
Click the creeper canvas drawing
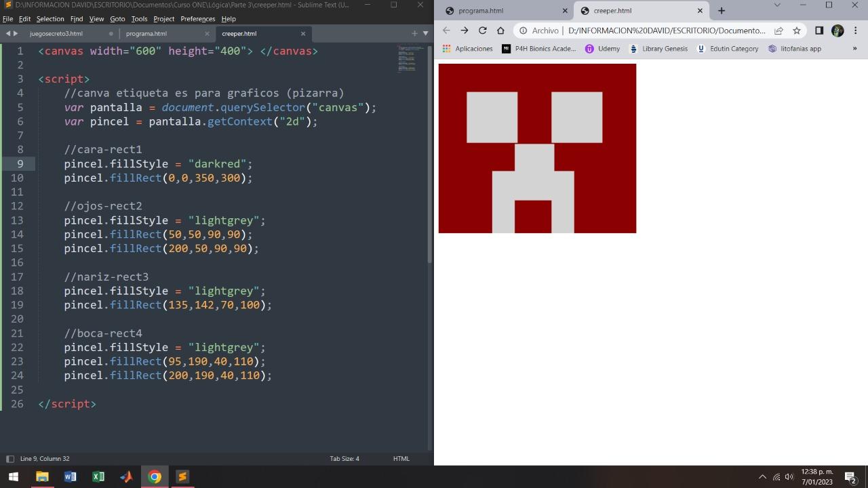click(x=537, y=148)
